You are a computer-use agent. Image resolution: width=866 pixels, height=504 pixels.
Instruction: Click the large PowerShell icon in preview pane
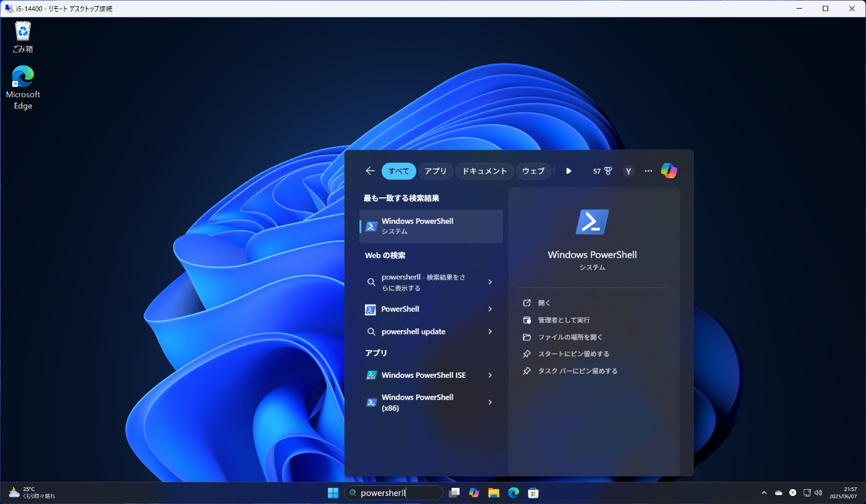[x=592, y=222]
